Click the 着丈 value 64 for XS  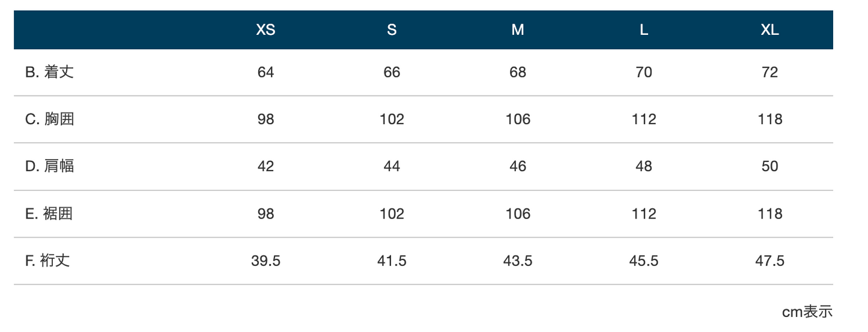coord(266,72)
